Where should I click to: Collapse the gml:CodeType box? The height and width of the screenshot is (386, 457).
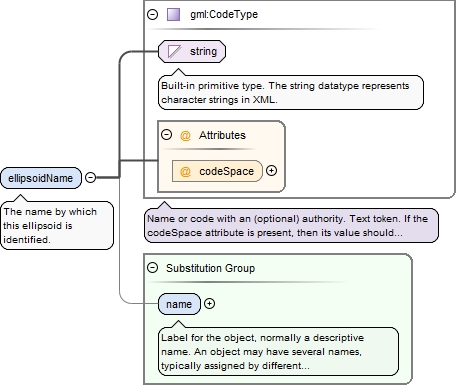pyautogui.click(x=153, y=14)
